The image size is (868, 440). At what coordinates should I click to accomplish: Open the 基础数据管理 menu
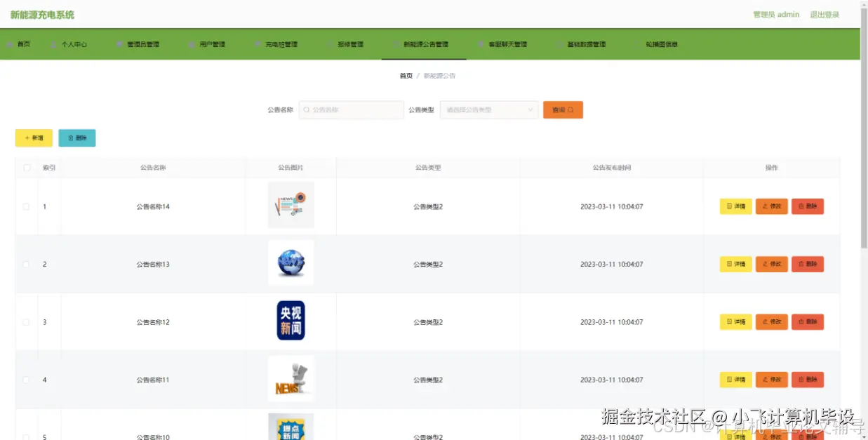pyautogui.click(x=583, y=44)
